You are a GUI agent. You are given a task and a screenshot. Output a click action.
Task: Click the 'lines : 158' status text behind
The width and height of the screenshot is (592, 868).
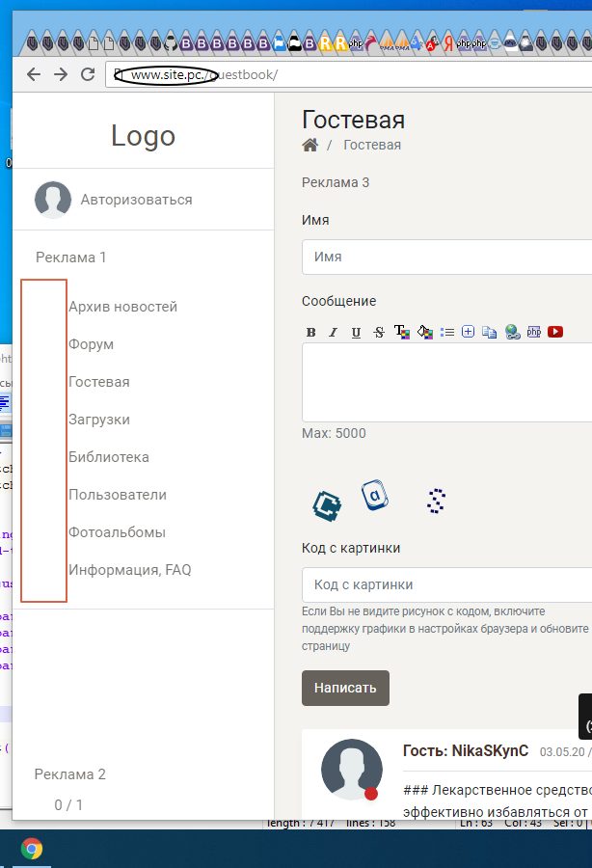click(x=370, y=824)
